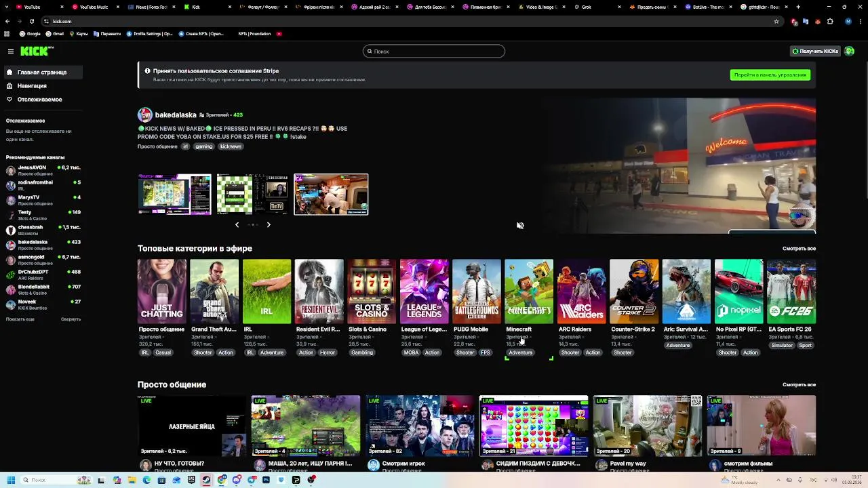Open Minecraft category card
This screenshot has height=488, width=868.
pyautogui.click(x=529, y=291)
